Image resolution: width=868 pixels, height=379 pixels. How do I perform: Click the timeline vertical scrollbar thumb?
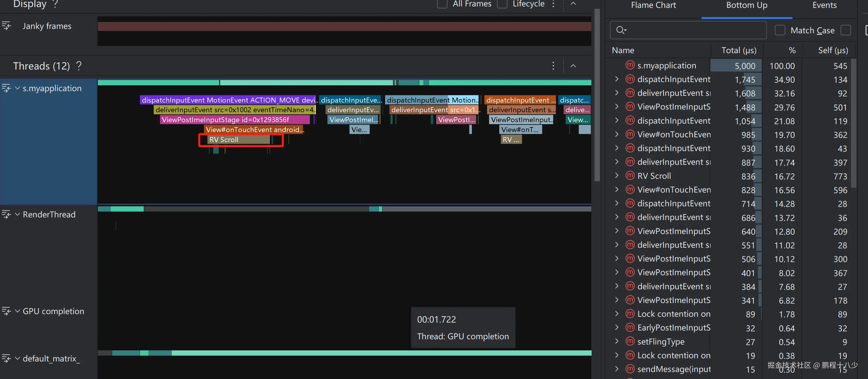pos(597,94)
